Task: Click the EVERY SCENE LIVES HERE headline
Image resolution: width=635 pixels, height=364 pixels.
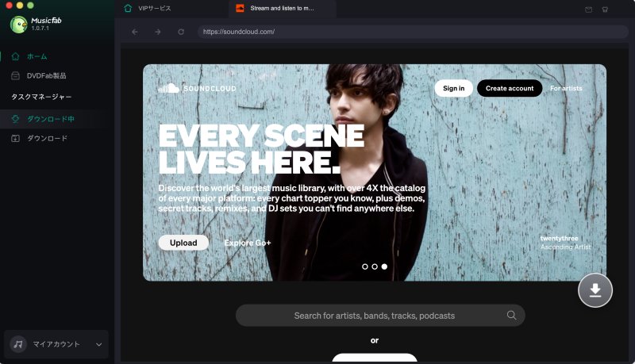Action: (261, 149)
